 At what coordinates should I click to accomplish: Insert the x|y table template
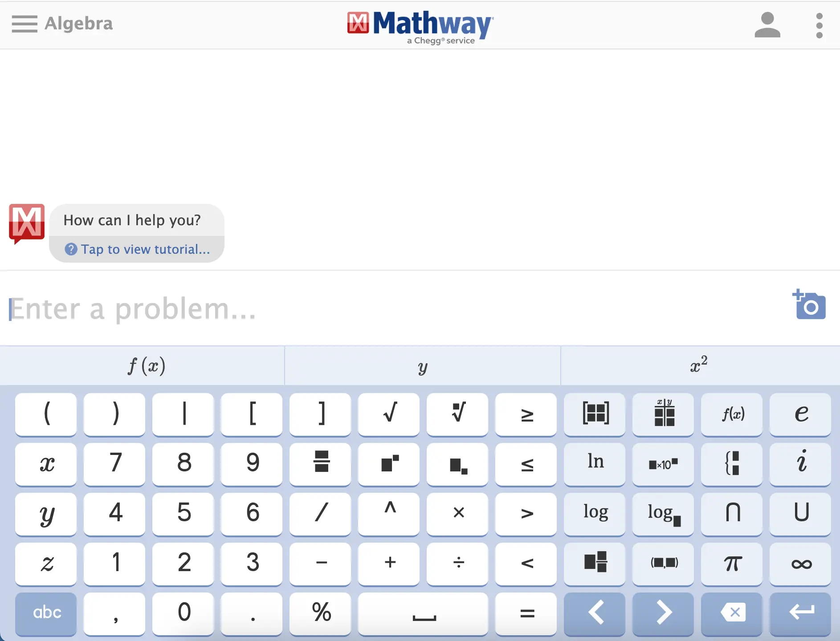[664, 414]
